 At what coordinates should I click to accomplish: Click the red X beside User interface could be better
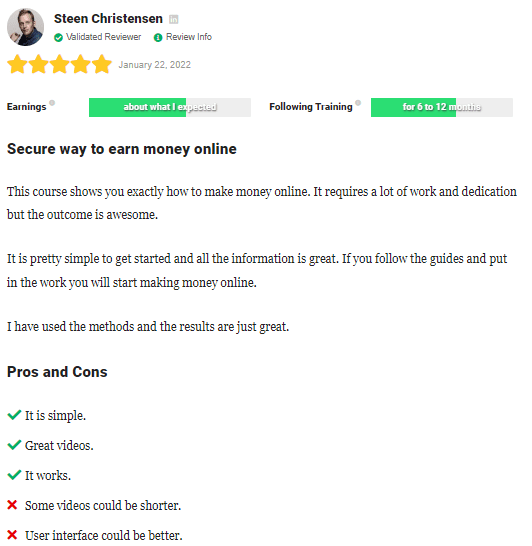coord(12,535)
